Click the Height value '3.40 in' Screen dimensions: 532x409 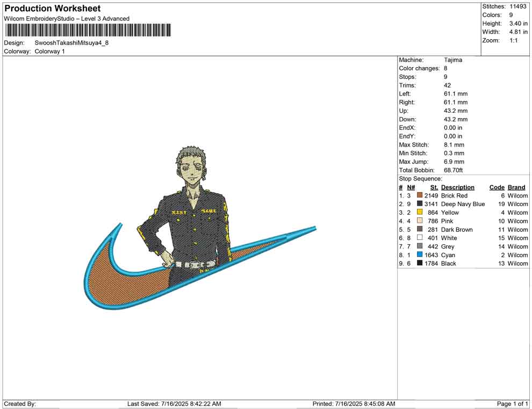[x=518, y=24]
